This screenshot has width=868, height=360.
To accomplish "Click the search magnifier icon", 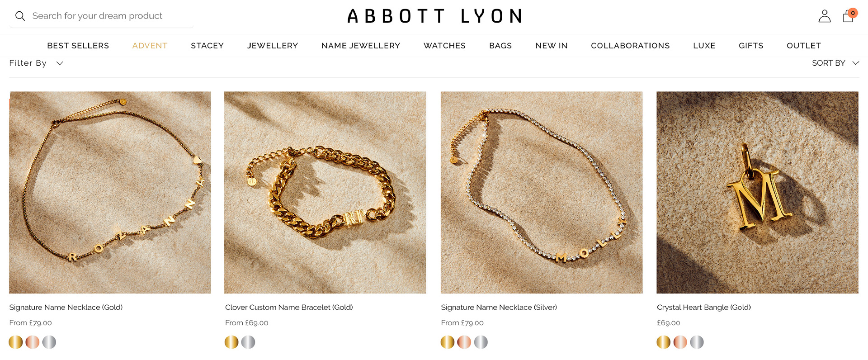I will tap(20, 16).
